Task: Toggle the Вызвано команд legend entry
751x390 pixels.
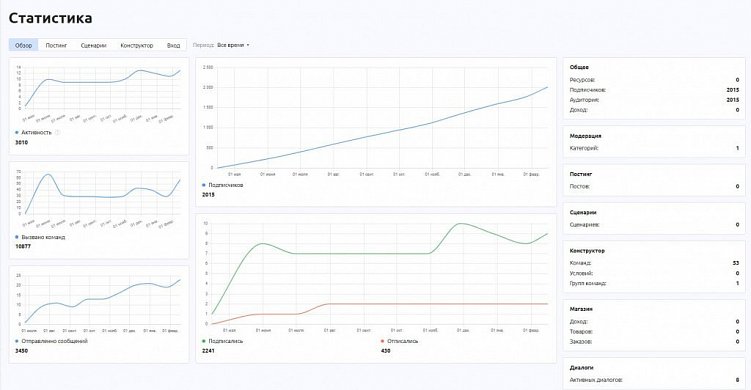Action: tap(40, 237)
